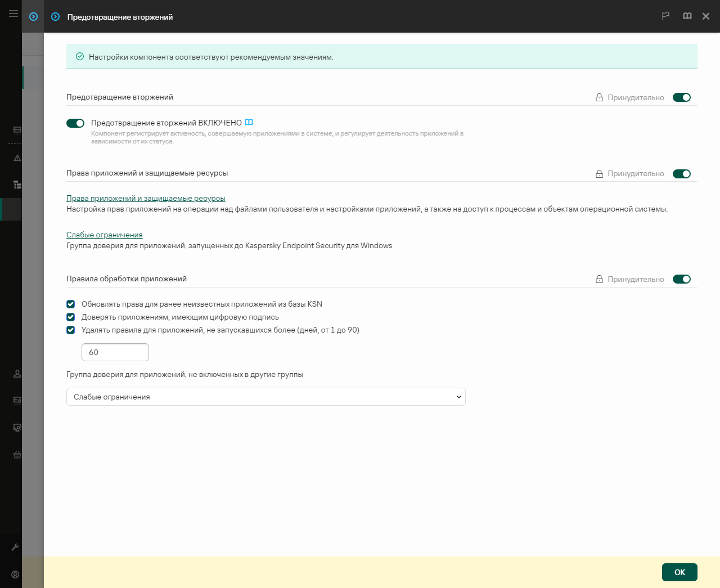720x588 pixels.
Task: Open Права приложений и защищаемые ресурсы link
Action: [x=146, y=198]
